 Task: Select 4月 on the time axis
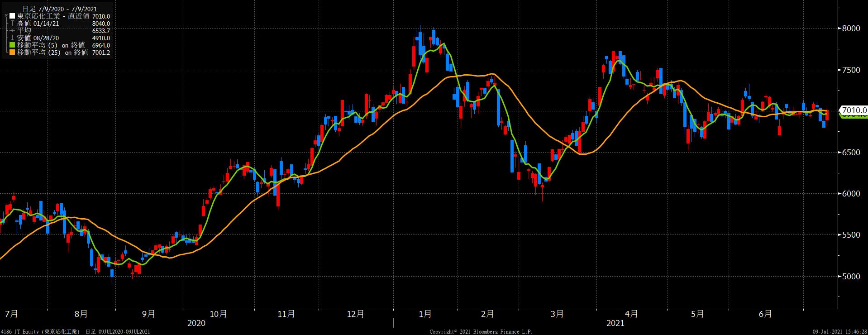coord(631,314)
